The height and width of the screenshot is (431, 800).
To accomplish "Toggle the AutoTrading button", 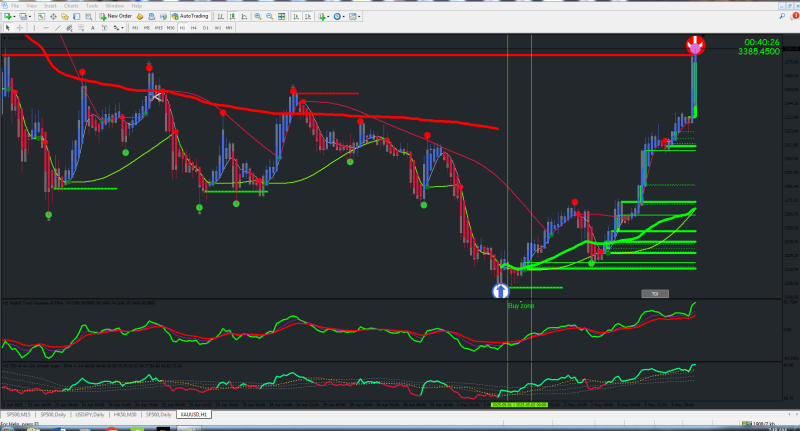I will [190, 16].
